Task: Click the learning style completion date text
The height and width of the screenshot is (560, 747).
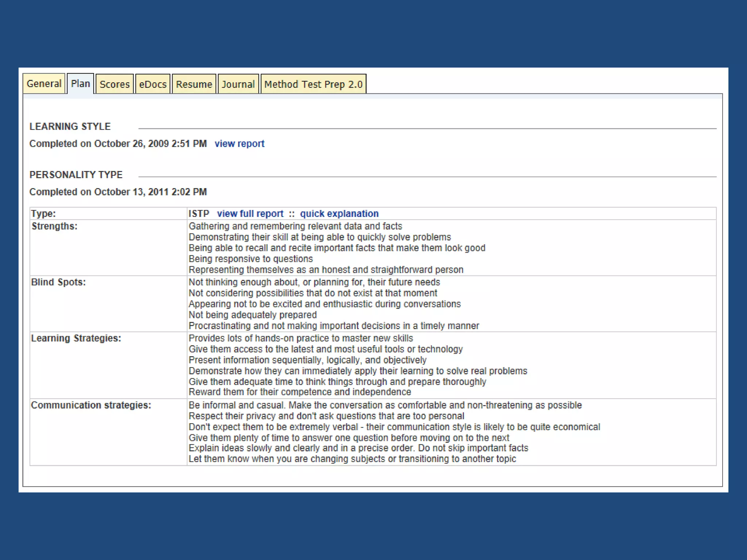Action: point(118,144)
